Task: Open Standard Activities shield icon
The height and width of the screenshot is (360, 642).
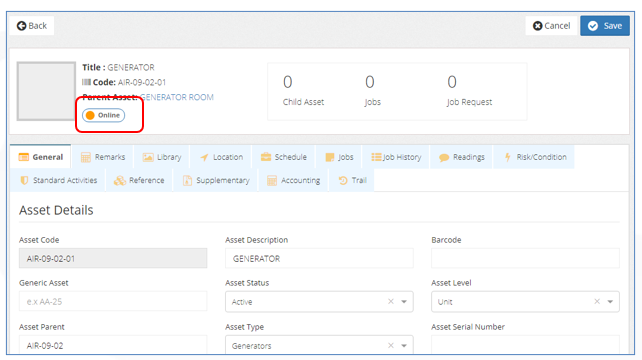Action: coord(24,181)
